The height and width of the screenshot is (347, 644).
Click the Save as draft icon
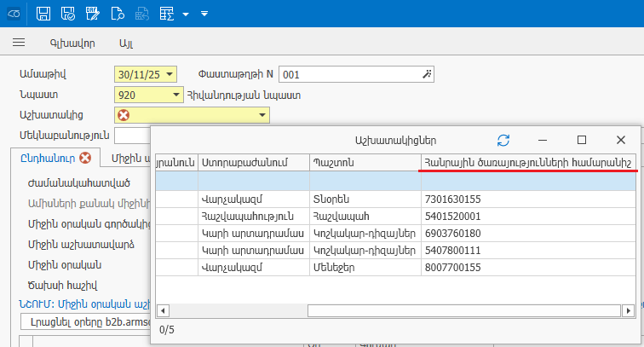[x=92, y=14]
